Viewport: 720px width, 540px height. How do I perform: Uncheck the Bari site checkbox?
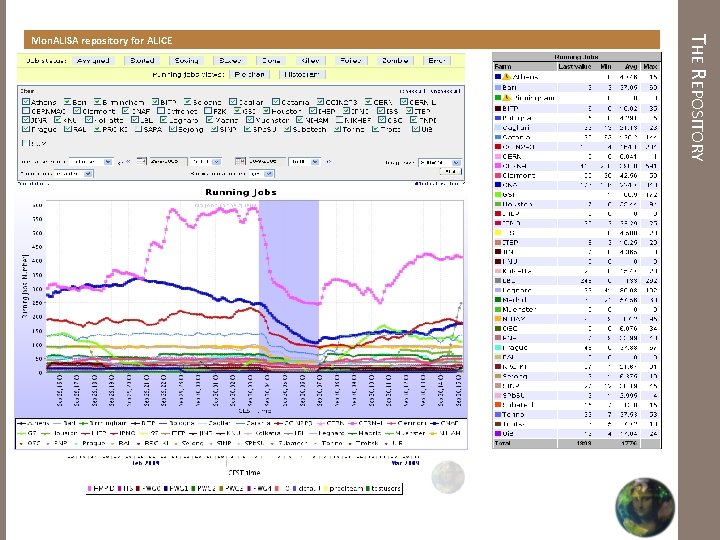click(68, 101)
